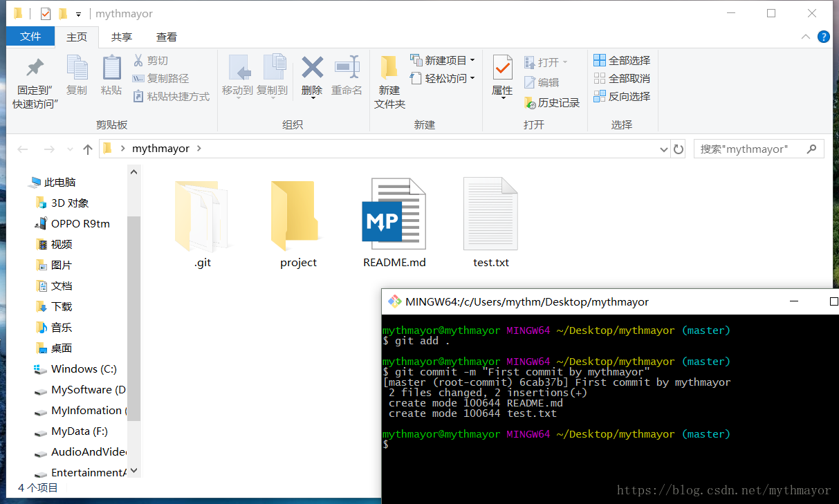Screen dimensions: 839x504
Task: Select This PC (此电脑) in navigation pane
Action: [x=53, y=183]
